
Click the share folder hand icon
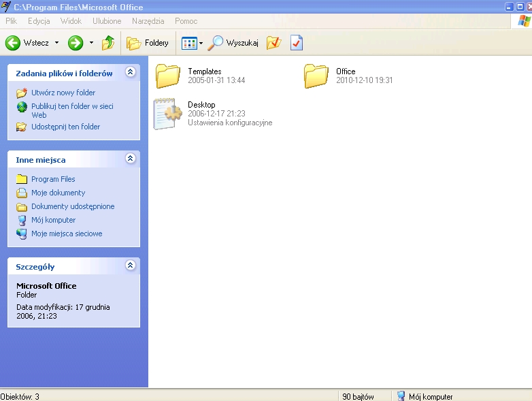coord(22,127)
